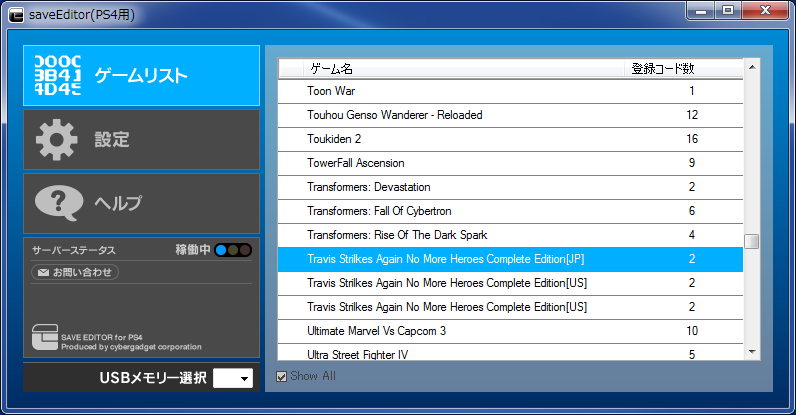
Task: Click the hex code game list icon
Action: (x=57, y=76)
